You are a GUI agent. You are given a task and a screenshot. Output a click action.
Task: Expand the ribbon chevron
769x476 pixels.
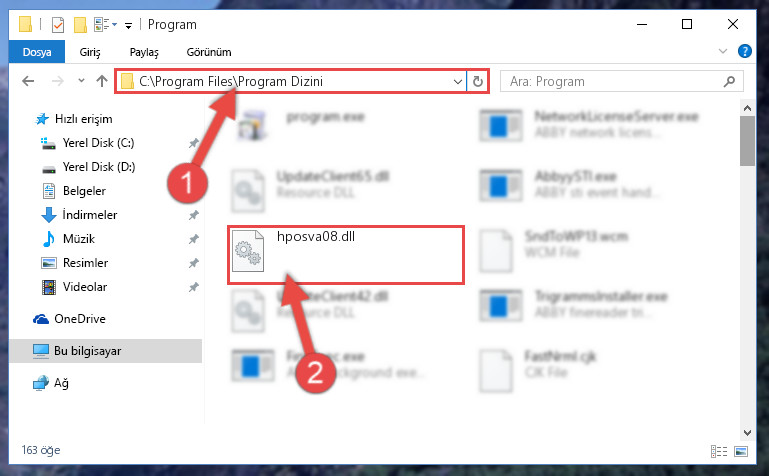coord(722,51)
